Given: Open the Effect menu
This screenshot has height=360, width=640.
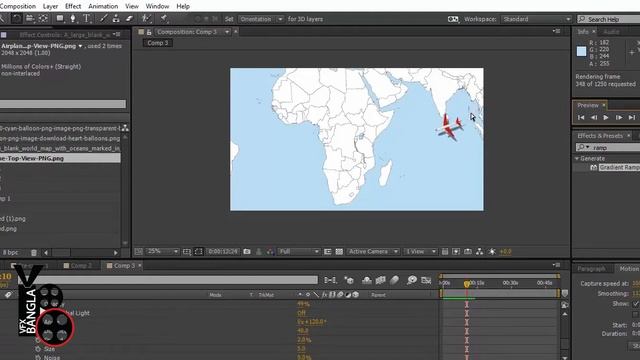Looking at the screenshot, I should tap(73, 6).
